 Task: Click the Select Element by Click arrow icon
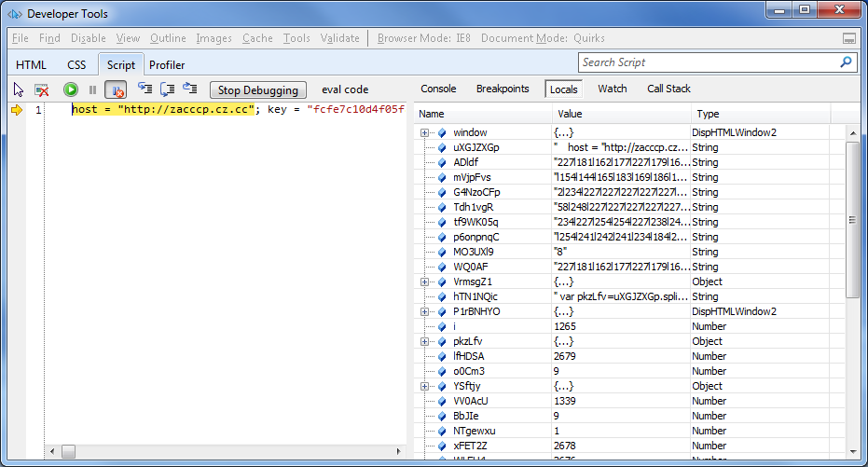[19, 89]
